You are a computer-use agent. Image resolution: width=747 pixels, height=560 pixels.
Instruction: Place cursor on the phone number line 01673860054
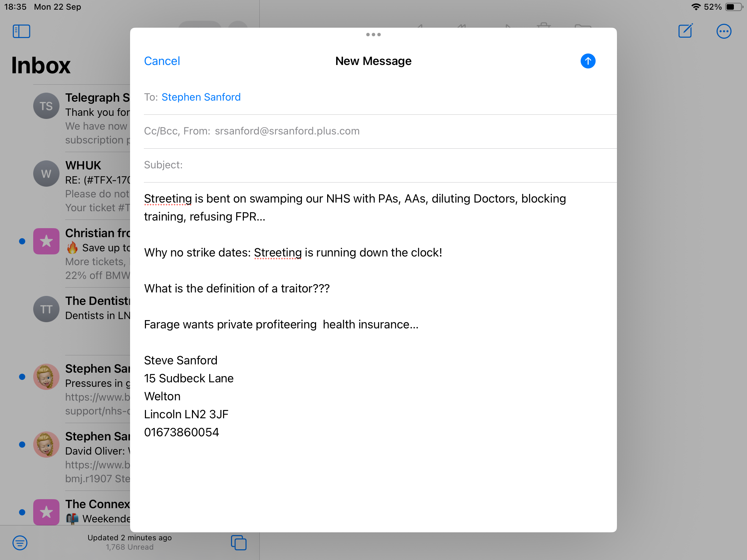pyautogui.click(x=182, y=432)
